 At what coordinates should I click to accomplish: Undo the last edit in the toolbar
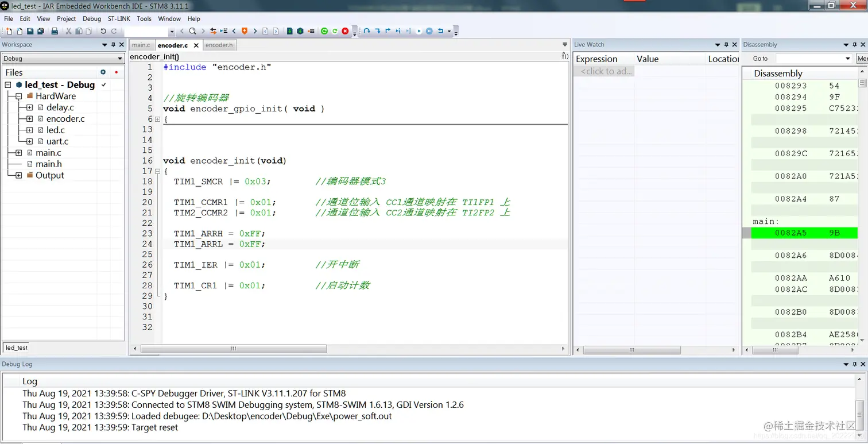click(x=103, y=31)
